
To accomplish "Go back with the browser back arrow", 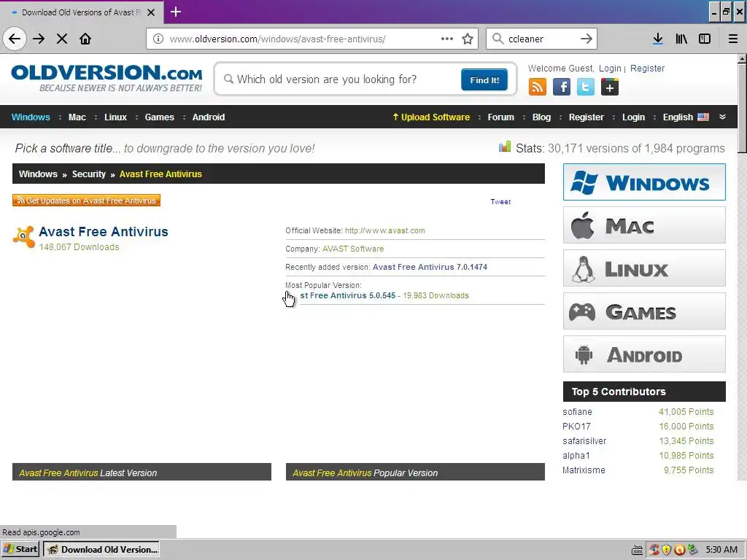I will point(15,39).
